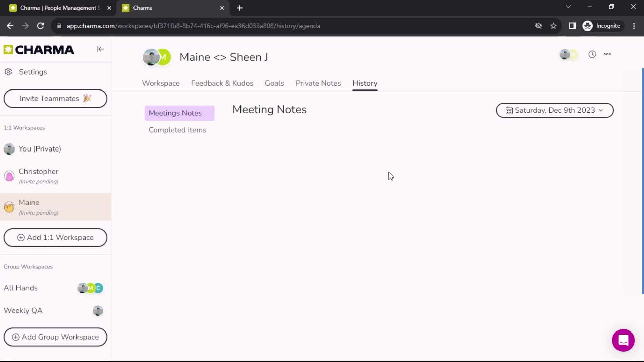Screen dimensions: 644x362
Task: Close the Charma People Management tab
Action: [x=109, y=8]
